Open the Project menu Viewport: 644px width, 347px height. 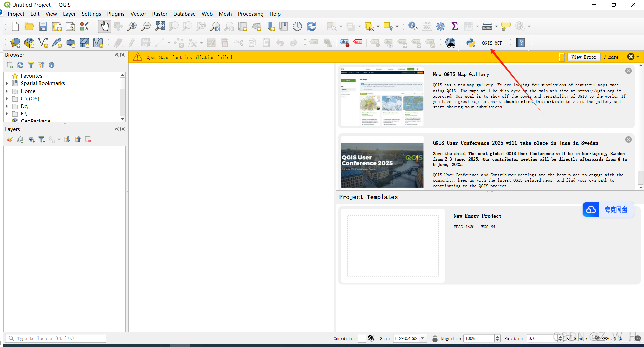pyautogui.click(x=16, y=14)
